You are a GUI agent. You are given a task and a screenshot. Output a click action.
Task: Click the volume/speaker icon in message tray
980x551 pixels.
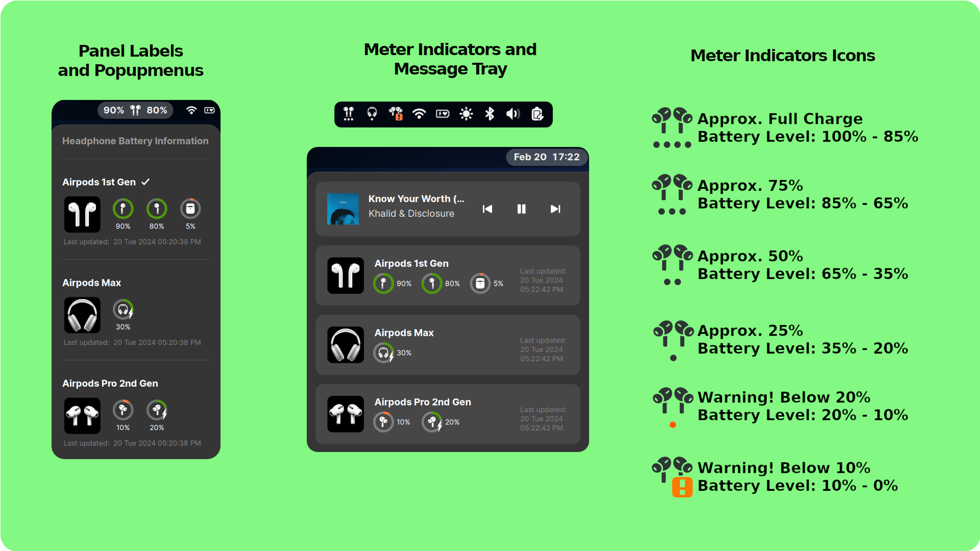pyautogui.click(x=513, y=114)
